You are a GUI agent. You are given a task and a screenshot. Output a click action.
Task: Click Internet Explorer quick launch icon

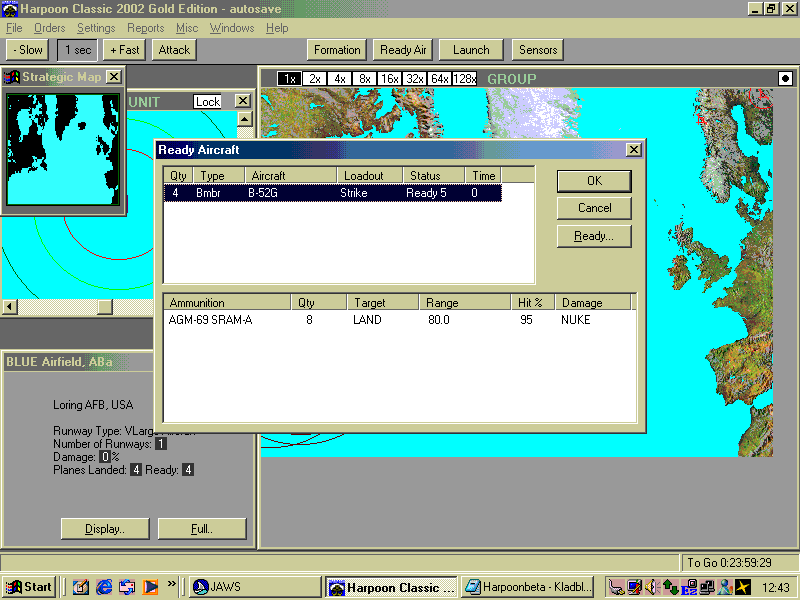pyautogui.click(x=104, y=587)
